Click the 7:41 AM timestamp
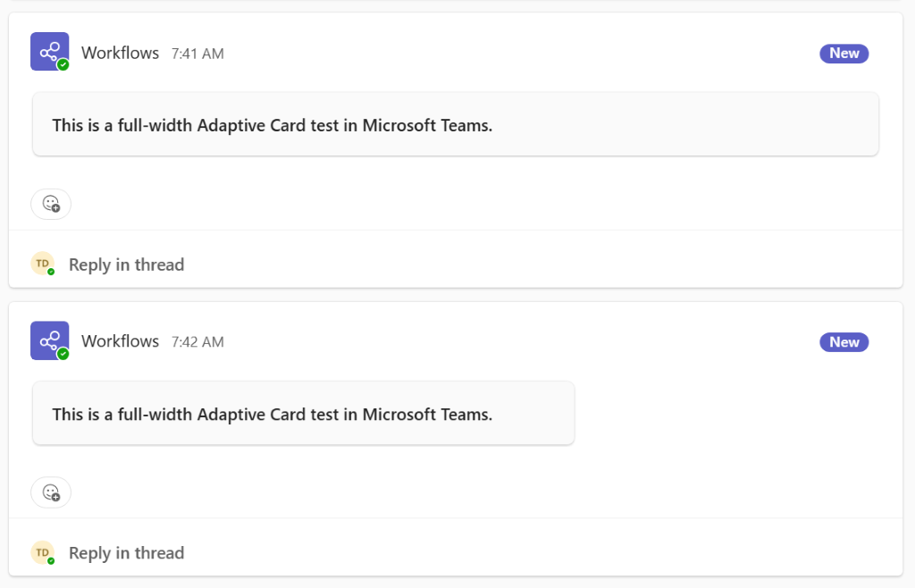 pyautogui.click(x=197, y=54)
